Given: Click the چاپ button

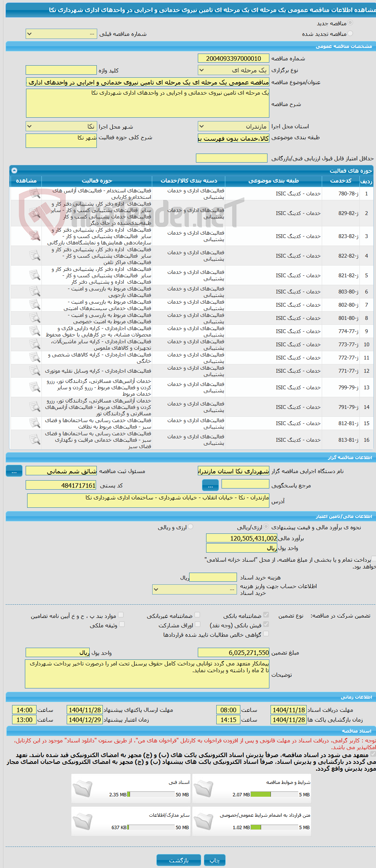Looking at the screenshot, I should pyautogui.click(x=215, y=860).
